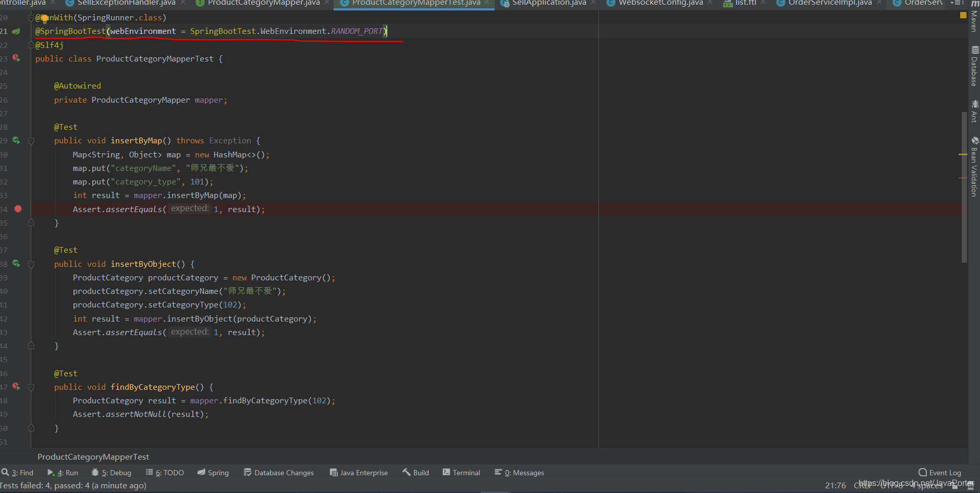
Task: Open the Java Enterprise tool window
Action: coord(359,473)
